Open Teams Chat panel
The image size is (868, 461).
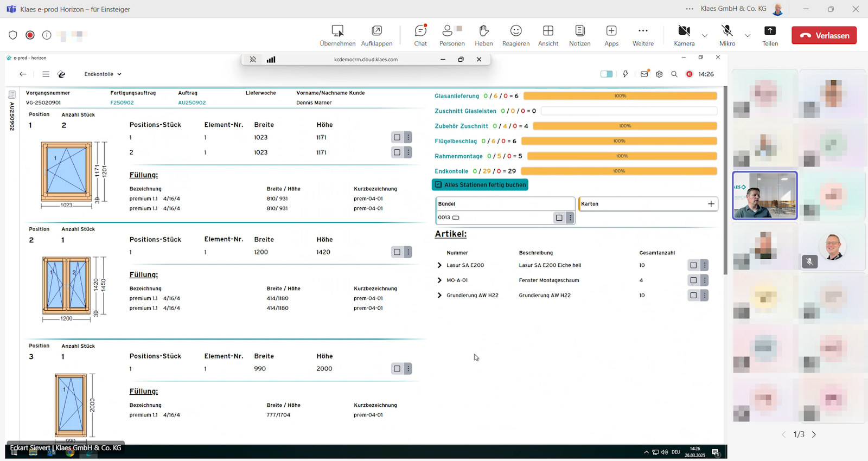(420, 35)
